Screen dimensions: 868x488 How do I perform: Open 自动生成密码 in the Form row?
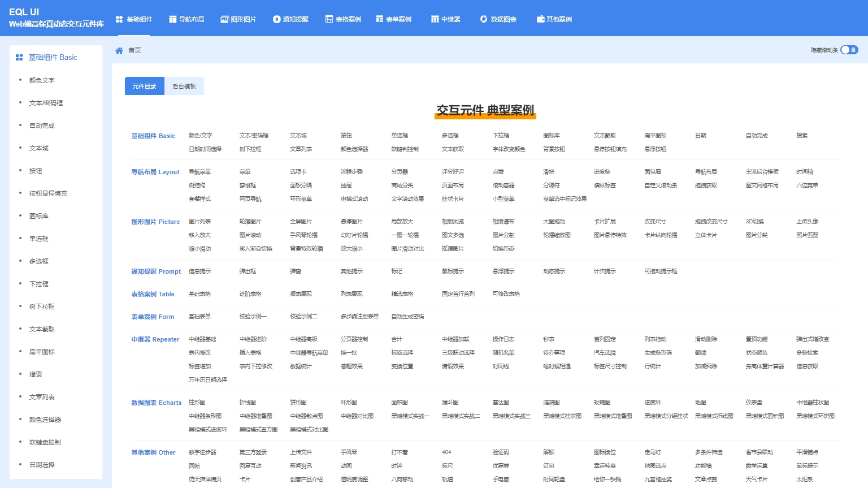407,317
